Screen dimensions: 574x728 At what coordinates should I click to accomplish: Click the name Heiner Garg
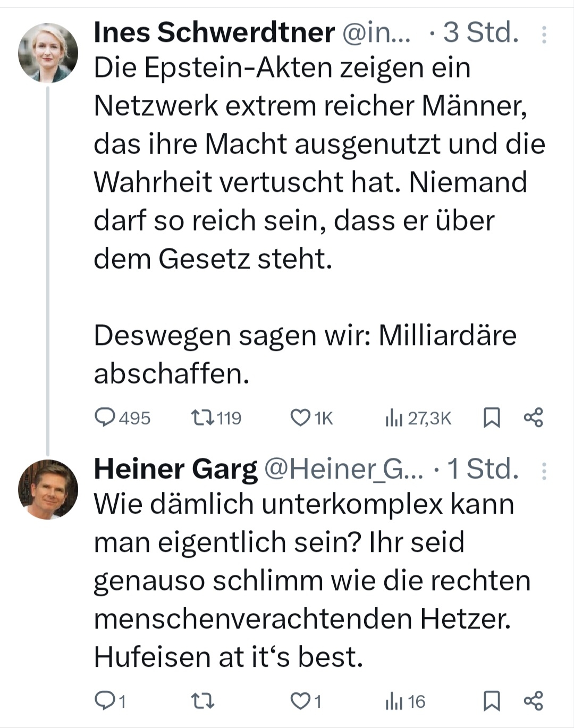(175, 469)
